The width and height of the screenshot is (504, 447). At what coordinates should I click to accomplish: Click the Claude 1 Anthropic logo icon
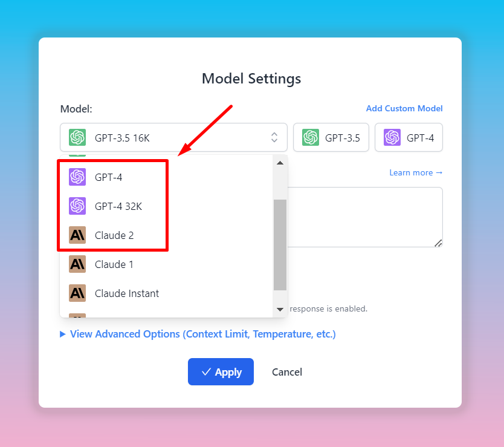(77, 264)
